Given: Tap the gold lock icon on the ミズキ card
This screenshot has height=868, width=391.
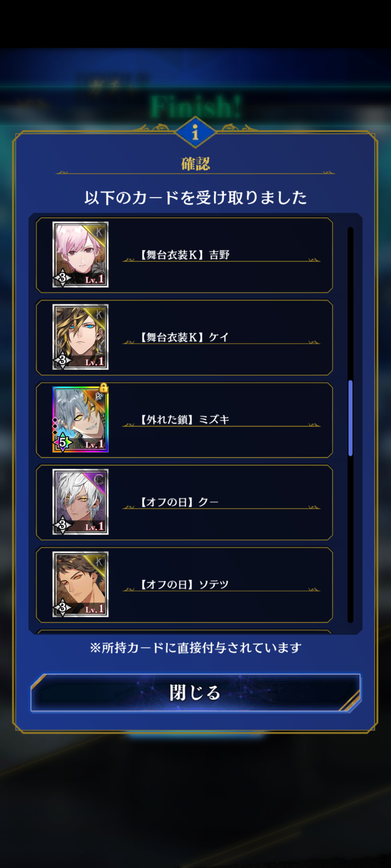Looking at the screenshot, I should (x=104, y=388).
